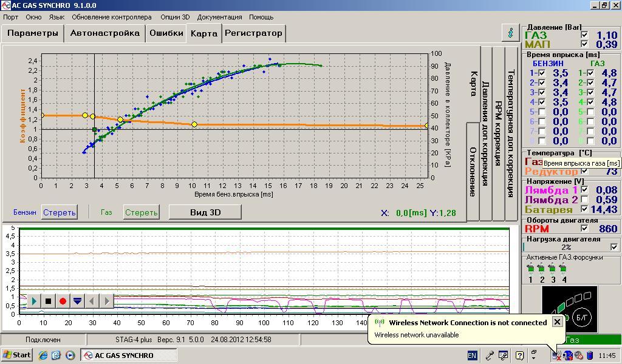Viewport: 622px width, 364px height.
Task: Enable Лямбда 2 voltage checkbox
Action: [584, 199]
